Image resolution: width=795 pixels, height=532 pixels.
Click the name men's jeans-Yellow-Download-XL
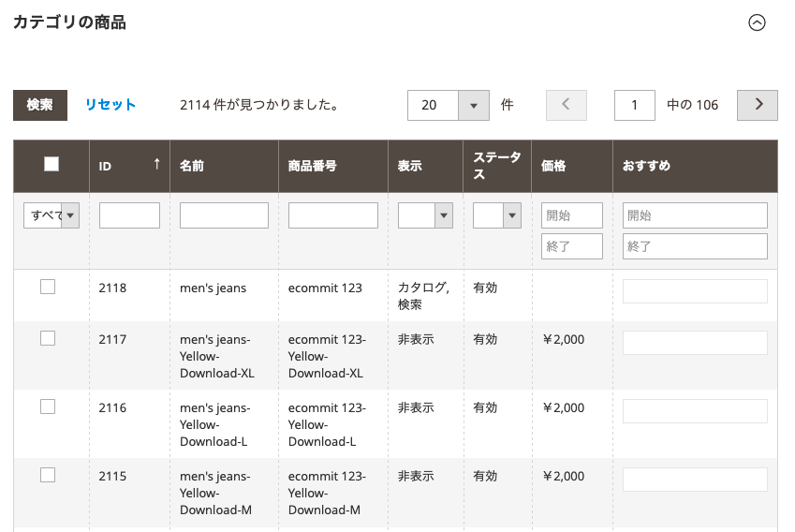tap(217, 357)
